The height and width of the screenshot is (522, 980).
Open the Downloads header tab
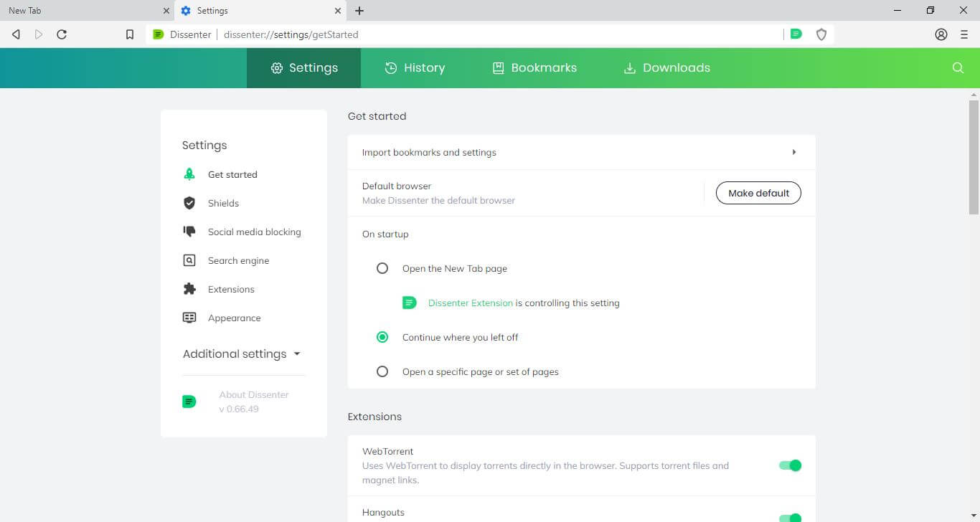pyautogui.click(x=667, y=68)
